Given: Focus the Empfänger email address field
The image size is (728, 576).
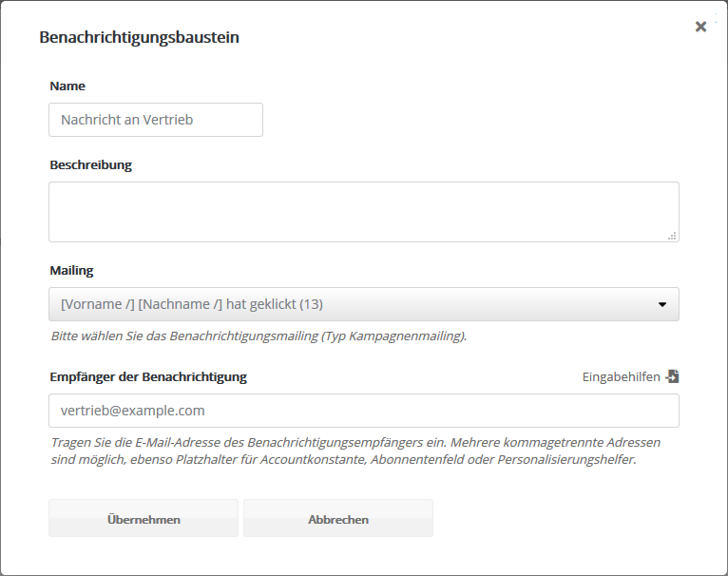Looking at the screenshot, I should [363, 411].
